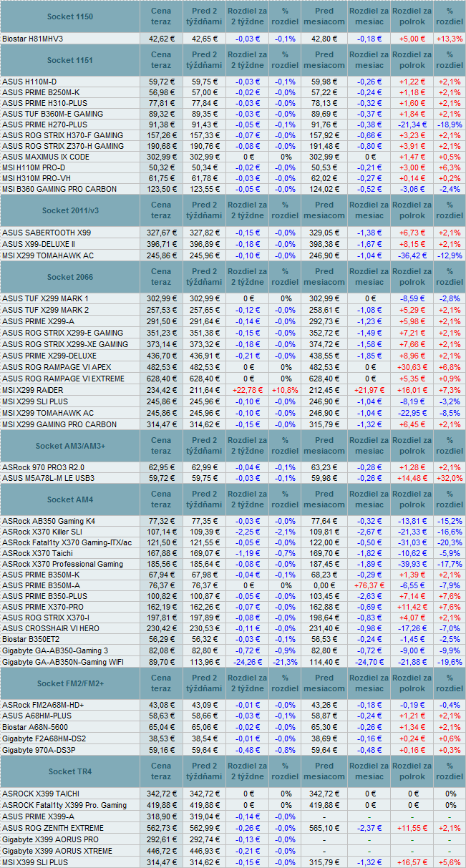Click the Socket 1151 section header
The height and width of the screenshot is (868, 466).
point(70,60)
